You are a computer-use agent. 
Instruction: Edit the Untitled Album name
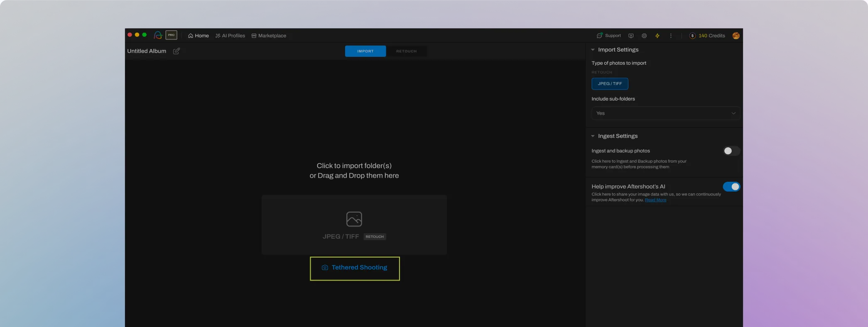[177, 51]
